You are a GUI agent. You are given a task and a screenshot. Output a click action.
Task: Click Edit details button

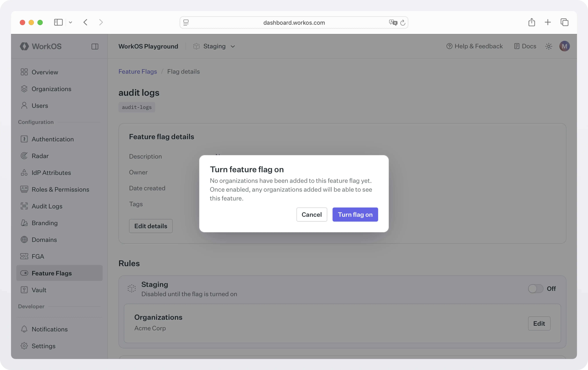pos(151,226)
